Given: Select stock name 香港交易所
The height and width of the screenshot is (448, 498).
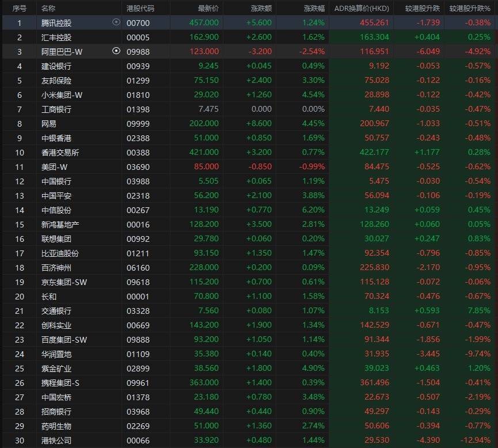Looking at the screenshot, I should 60,153.
